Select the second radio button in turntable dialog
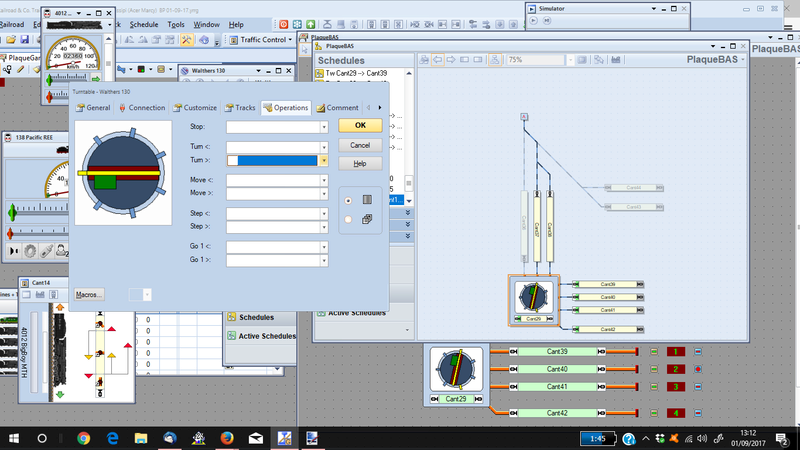The image size is (800, 450). pyautogui.click(x=348, y=219)
